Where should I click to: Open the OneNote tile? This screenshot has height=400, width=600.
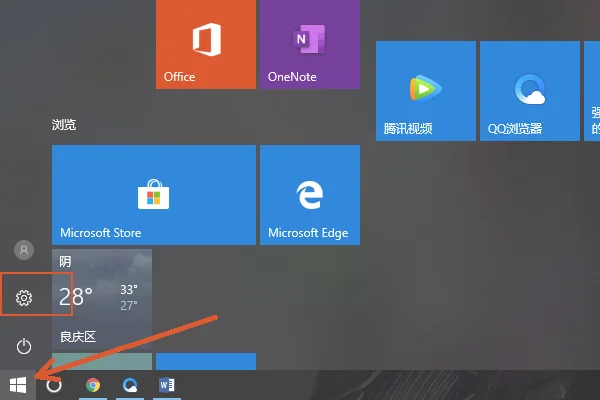[x=310, y=44]
